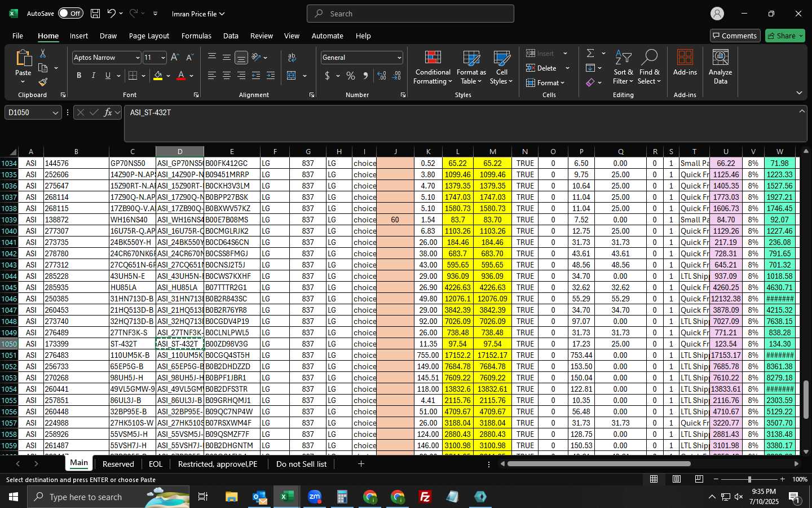Image resolution: width=812 pixels, height=508 pixels.
Task: Open Outlook from taskbar
Action: (259, 497)
